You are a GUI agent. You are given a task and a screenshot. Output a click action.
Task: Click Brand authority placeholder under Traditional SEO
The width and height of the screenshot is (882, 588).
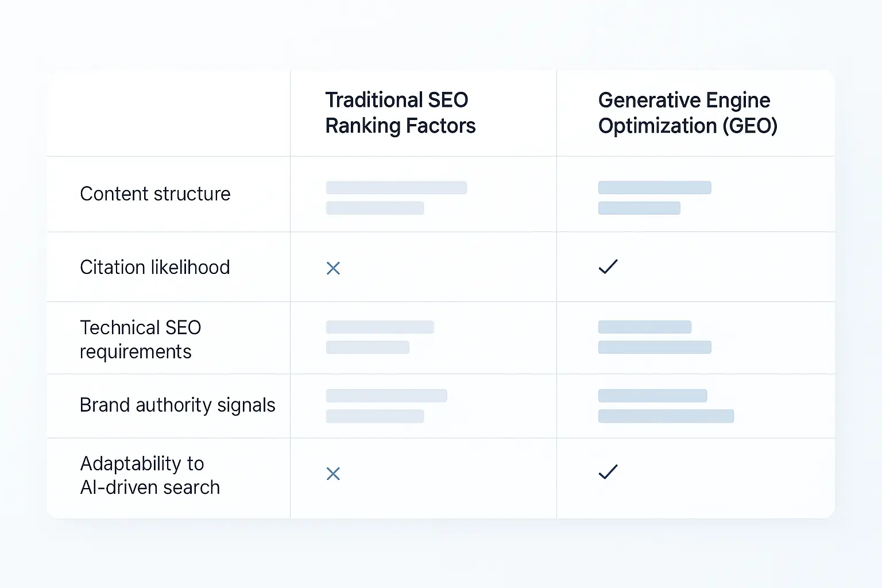point(386,406)
